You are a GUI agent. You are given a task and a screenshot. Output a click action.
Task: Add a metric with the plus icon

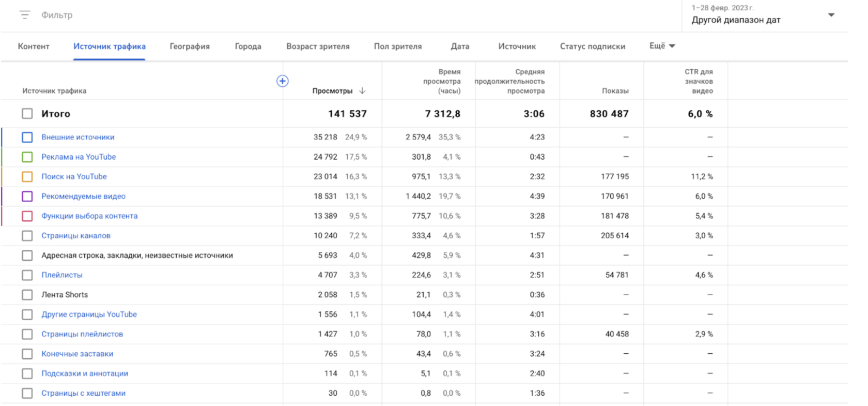(x=282, y=81)
